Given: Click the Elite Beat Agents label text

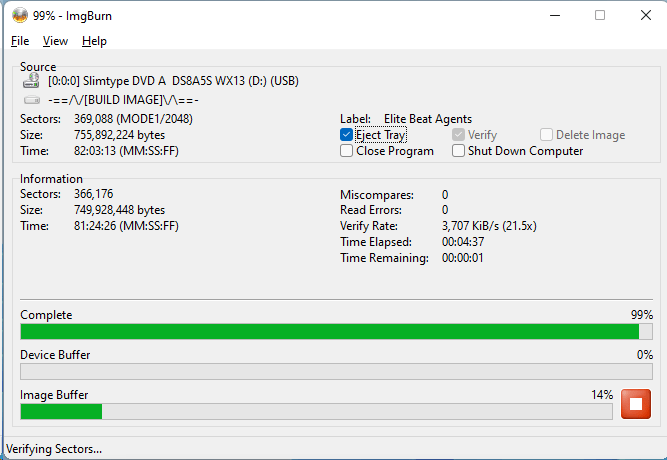Looking at the screenshot, I should coord(427,119).
